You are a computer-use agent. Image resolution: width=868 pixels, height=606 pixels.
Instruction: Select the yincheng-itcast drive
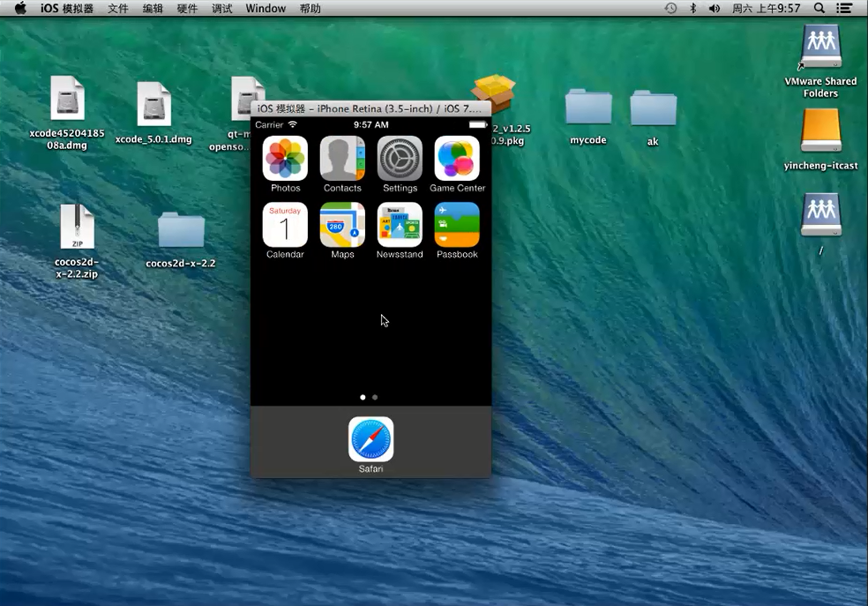[x=821, y=131]
